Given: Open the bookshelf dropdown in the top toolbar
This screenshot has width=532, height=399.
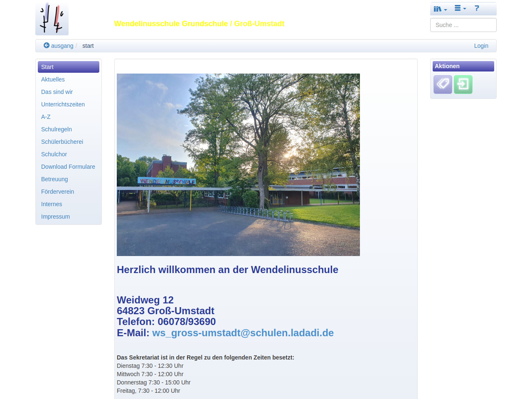Looking at the screenshot, I should coord(440,9).
